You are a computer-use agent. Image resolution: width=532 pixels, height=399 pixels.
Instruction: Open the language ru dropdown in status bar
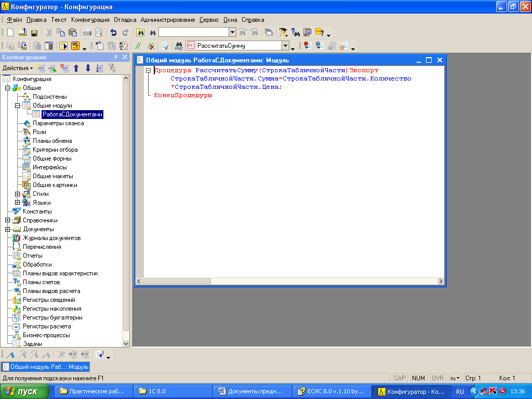pyautogui.click(x=455, y=378)
